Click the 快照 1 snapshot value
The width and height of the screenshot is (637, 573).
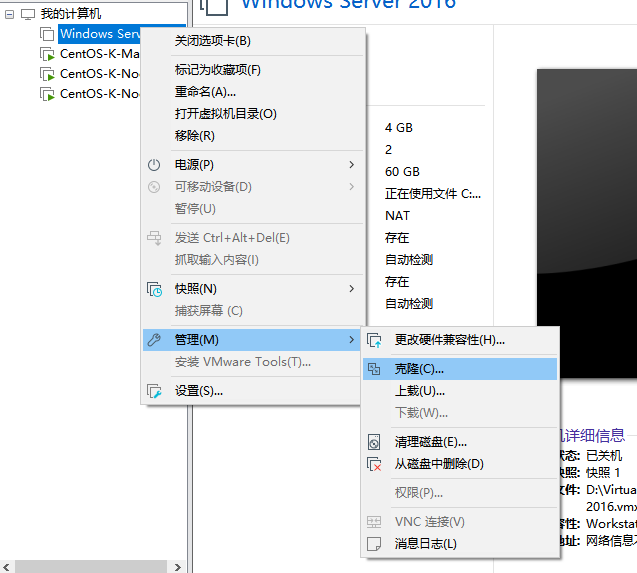pos(603,473)
